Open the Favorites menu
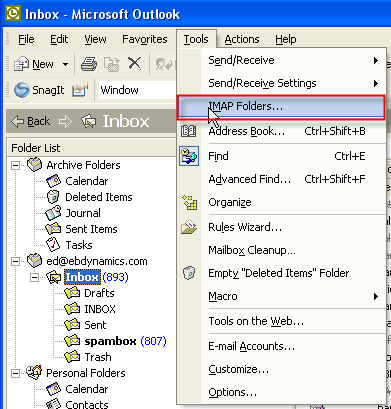Screen dimensions: 391x409 [x=145, y=39]
